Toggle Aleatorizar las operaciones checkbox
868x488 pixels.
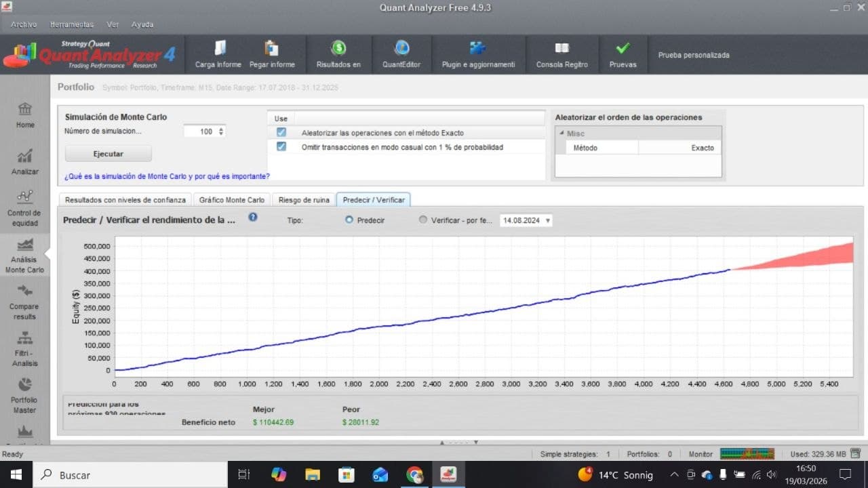point(281,133)
